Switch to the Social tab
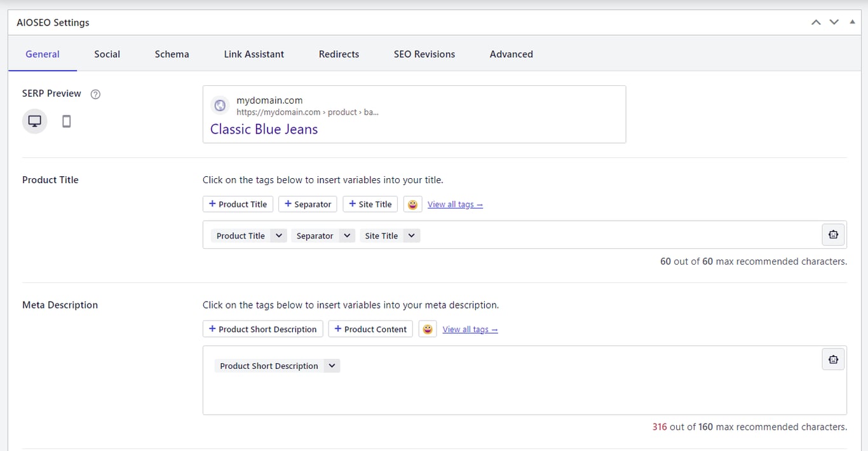868x451 pixels. (106, 54)
